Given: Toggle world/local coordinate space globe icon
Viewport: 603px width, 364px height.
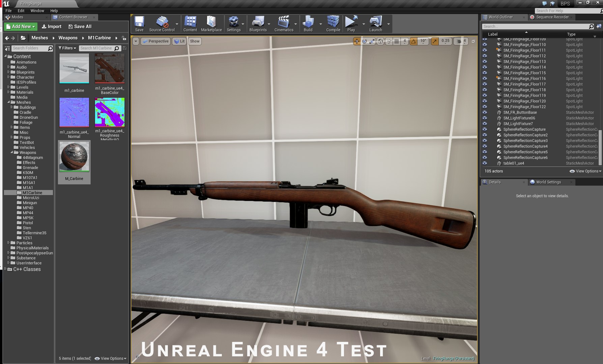Looking at the screenshot, I should (x=380, y=41).
